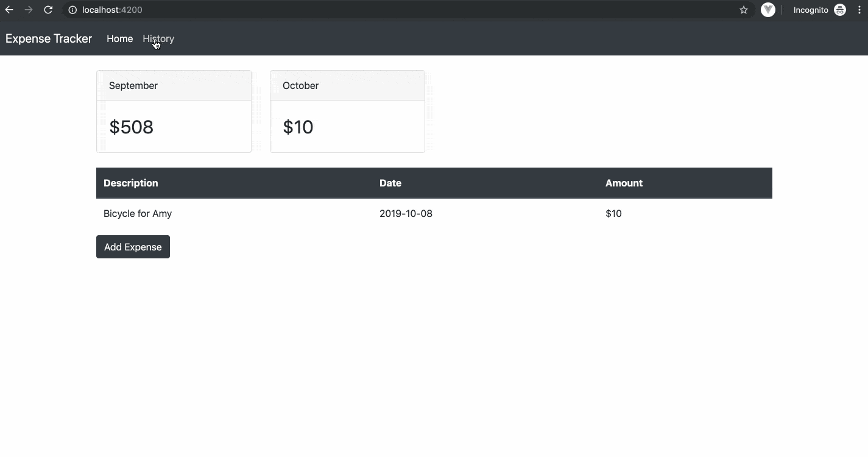Bookmark this page with the star icon

coord(743,10)
